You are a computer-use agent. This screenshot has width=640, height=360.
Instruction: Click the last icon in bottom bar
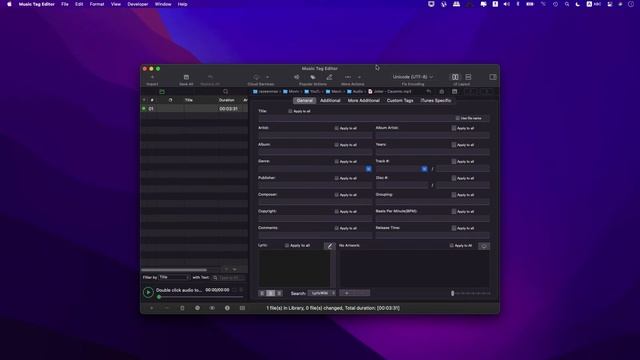pos(242,308)
